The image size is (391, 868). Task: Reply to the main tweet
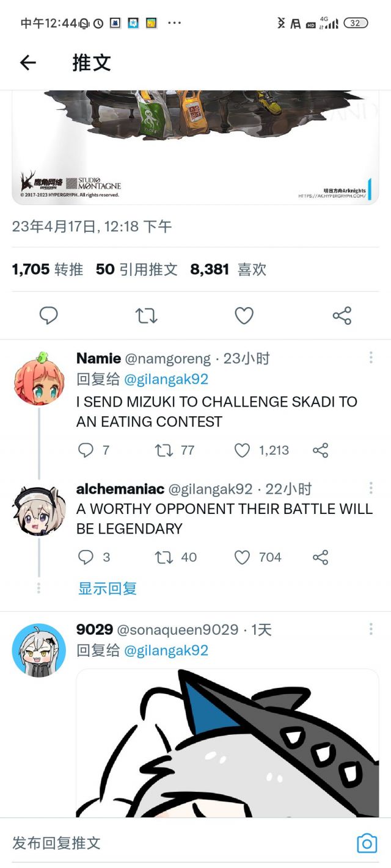coord(48,316)
